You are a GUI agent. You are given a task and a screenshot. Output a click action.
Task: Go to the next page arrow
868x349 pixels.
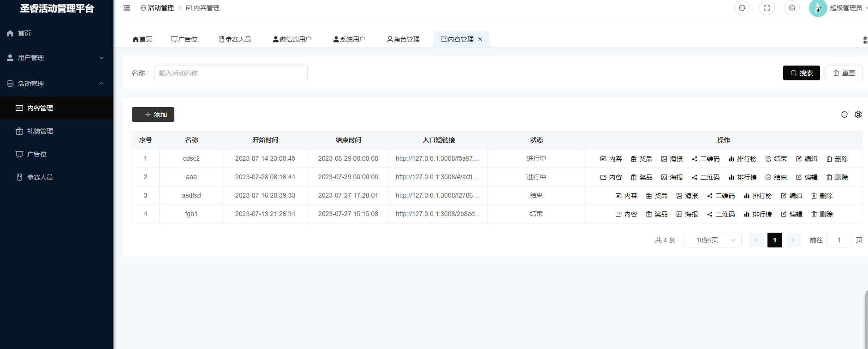(x=793, y=240)
